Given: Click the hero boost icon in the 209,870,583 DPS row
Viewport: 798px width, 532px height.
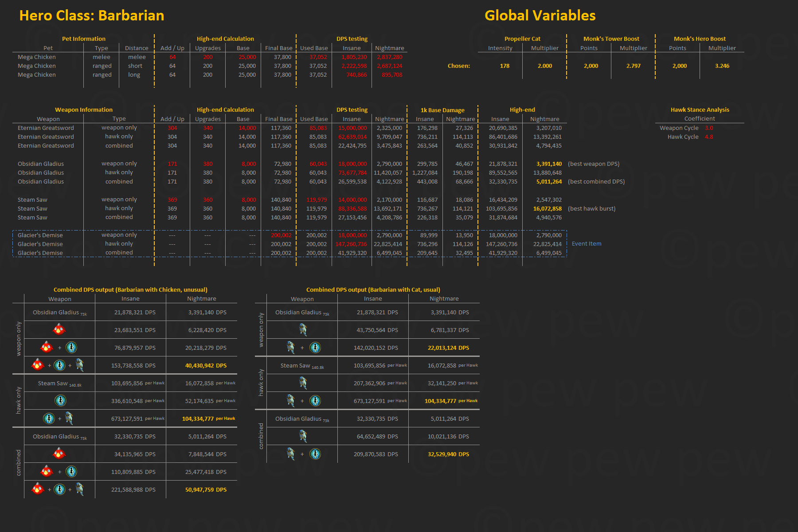Looking at the screenshot, I should pos(315,454).
